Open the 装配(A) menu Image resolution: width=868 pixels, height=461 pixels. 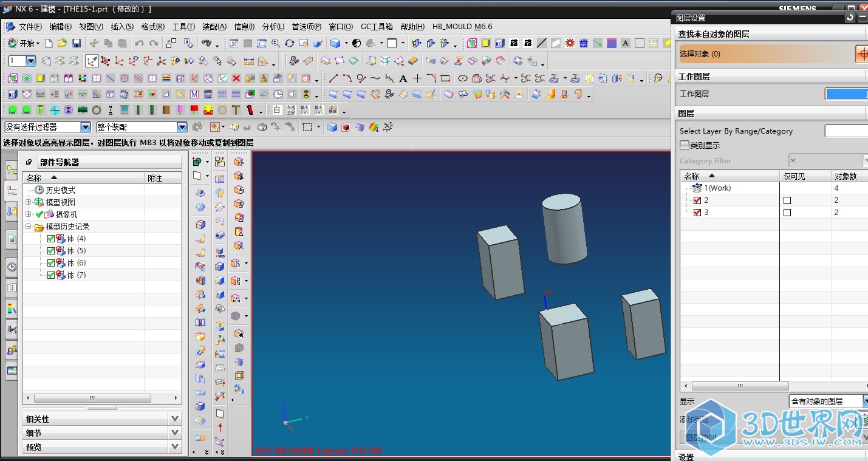pos(214,27)
